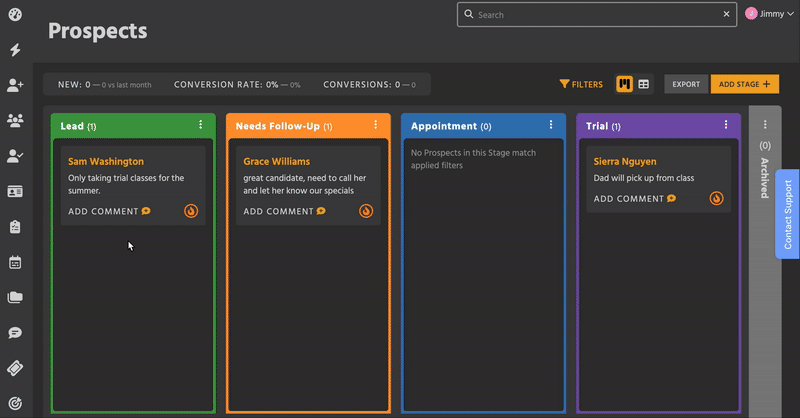Click the chat bubble sidebar icon

(x=15, y=333)
